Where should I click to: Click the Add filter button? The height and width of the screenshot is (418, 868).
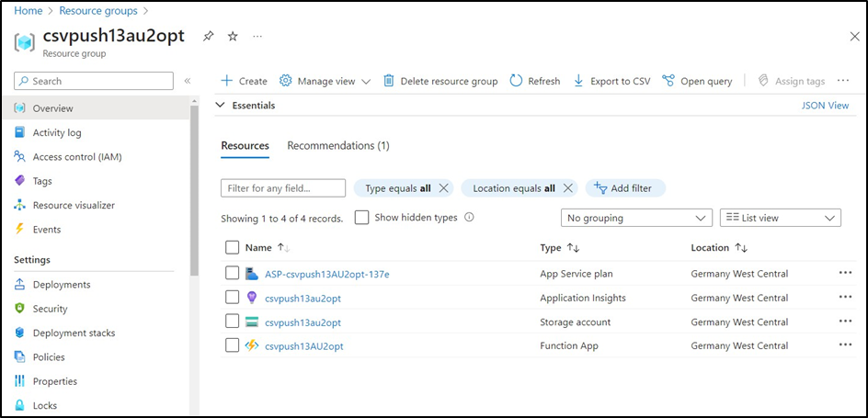tap(625, 188)
